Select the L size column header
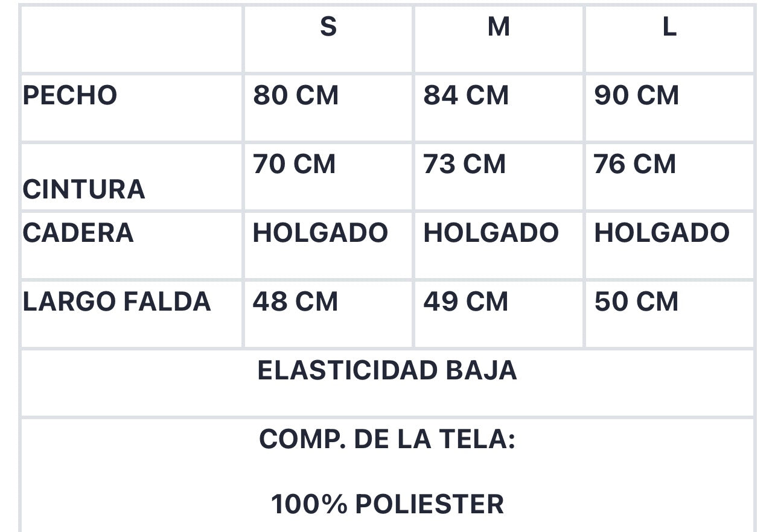This screenshot has height=532, width=775. pos(669,27)
